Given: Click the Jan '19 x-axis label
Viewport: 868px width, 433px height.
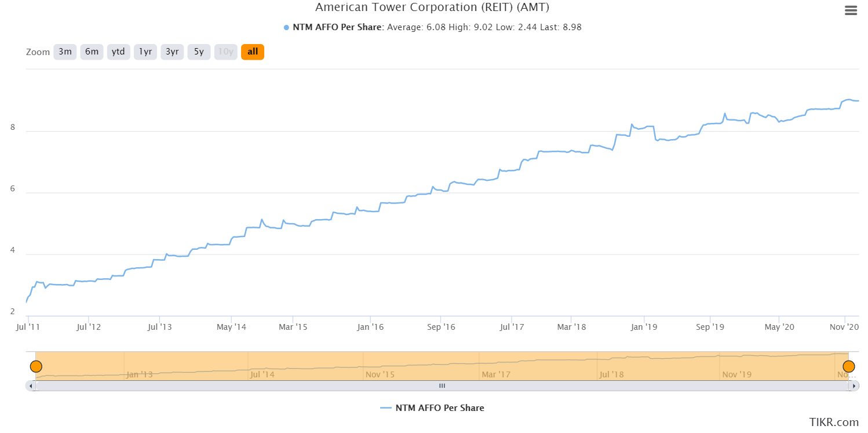Looking at the screenshot, I should coord(644,327).
